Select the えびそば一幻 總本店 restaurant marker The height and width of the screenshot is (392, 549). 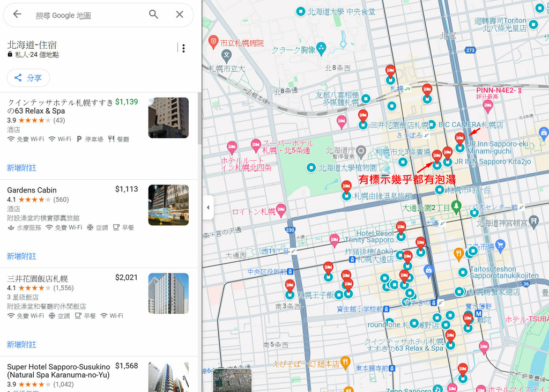click(x=345, y=363)
